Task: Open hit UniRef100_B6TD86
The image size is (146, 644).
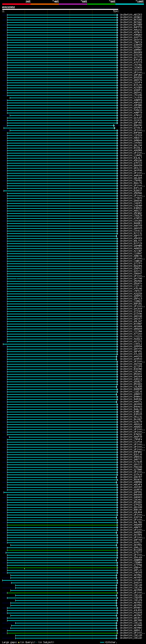Action: [x=131, y=20]
